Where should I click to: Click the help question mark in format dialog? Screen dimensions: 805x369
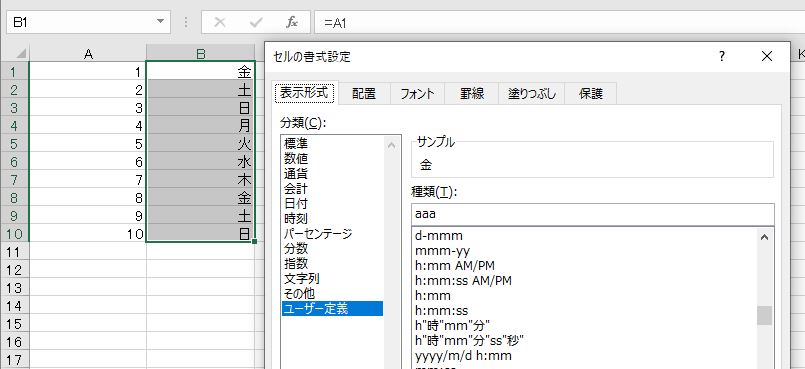(722, 56)
